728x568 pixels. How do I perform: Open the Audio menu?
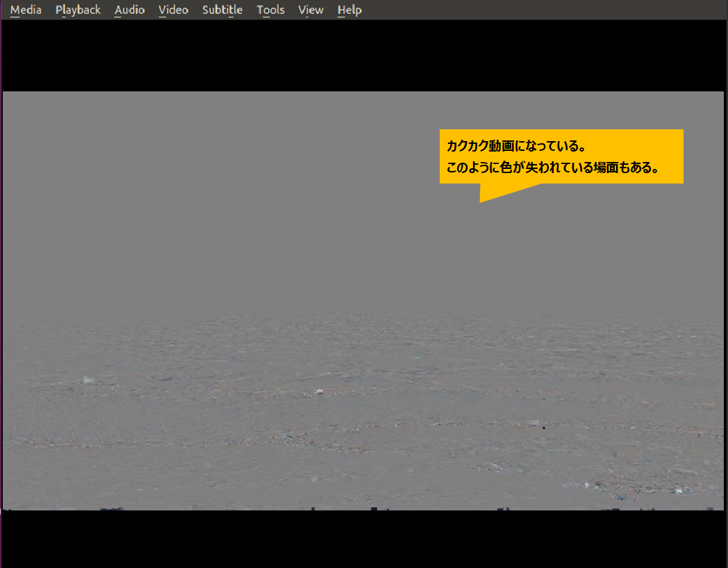[129, 10]
